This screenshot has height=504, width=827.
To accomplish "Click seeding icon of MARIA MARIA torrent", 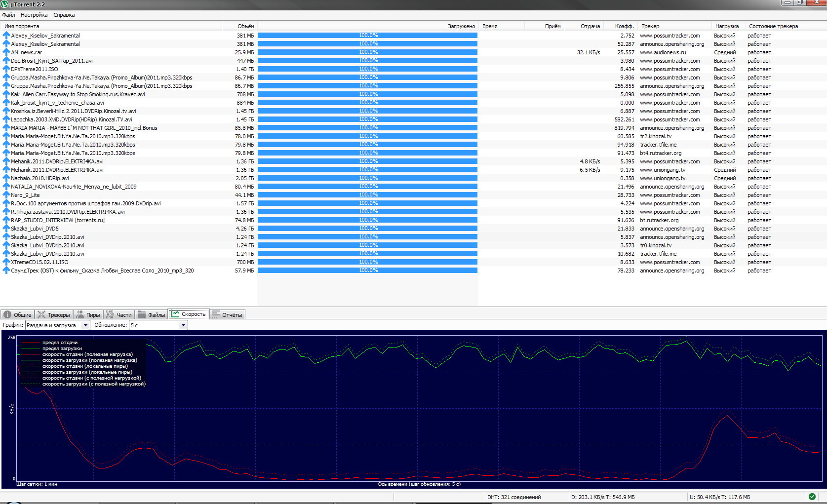I will point(6,128).
